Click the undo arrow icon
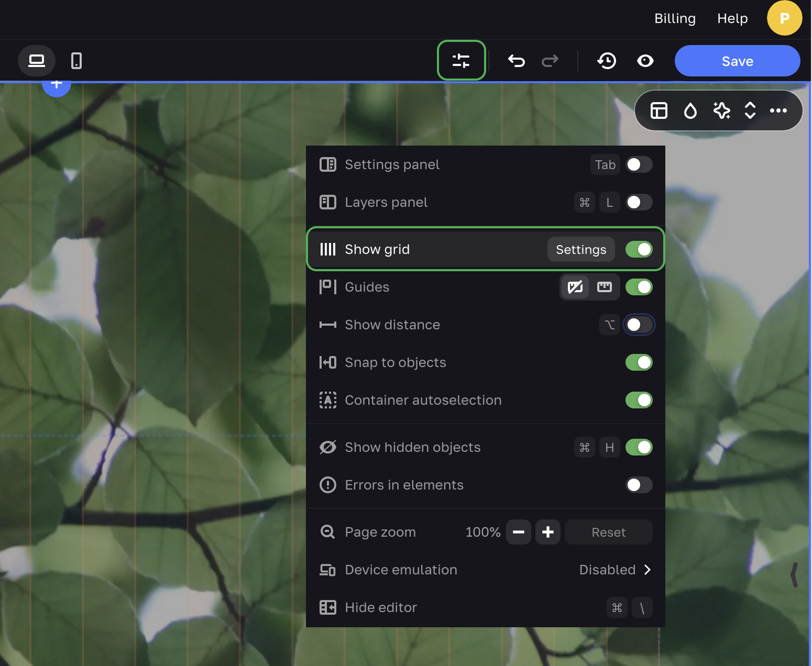812x666 pixels. (x=516, y=61)
